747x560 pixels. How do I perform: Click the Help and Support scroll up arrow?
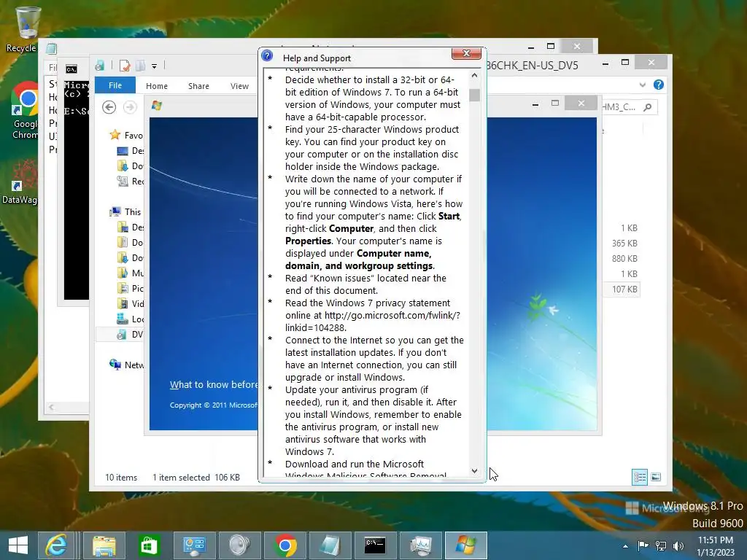474,75
